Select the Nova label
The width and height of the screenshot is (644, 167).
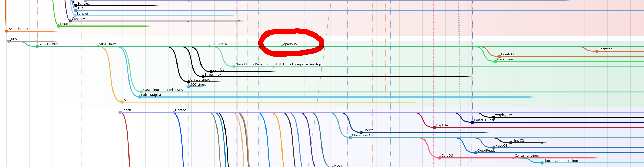(x=338, y=165)
